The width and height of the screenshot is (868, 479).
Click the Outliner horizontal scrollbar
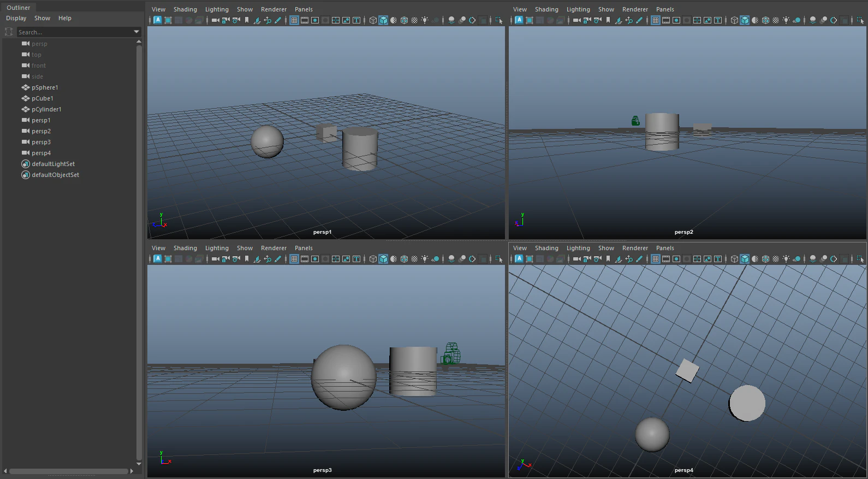(x=69, y=471)
